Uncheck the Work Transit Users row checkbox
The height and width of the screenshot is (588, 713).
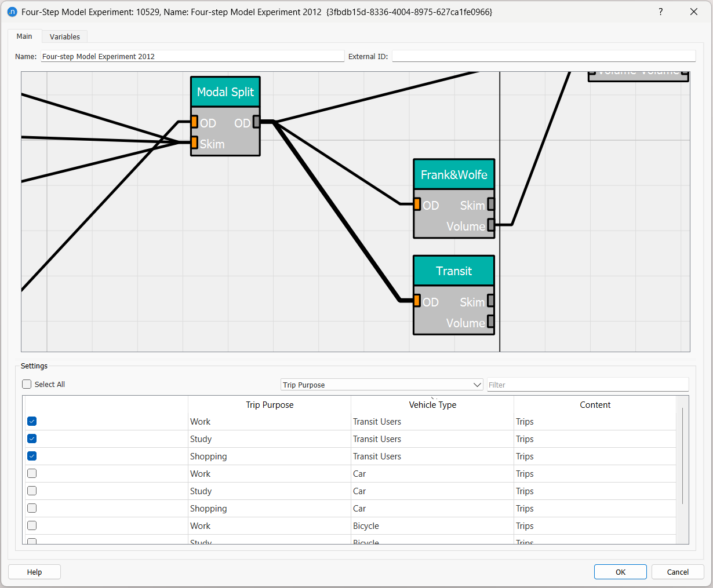click(x=32, y=422)
